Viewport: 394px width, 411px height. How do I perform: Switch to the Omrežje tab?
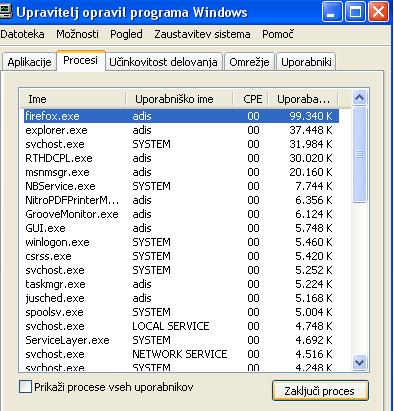249,62
